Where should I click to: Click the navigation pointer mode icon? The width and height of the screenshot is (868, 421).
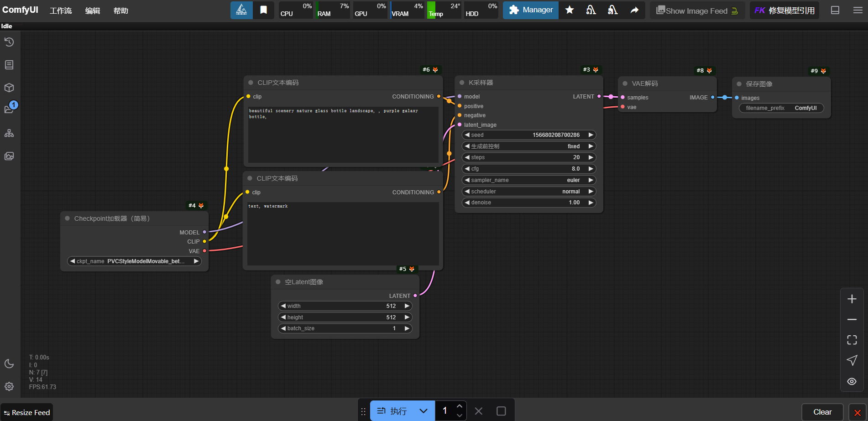click(852, 360)
